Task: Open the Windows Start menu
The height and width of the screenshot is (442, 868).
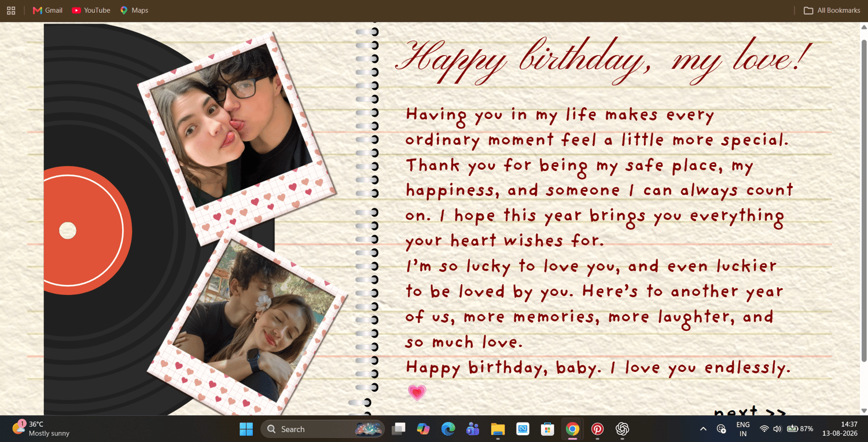Action: pos(246,429)
